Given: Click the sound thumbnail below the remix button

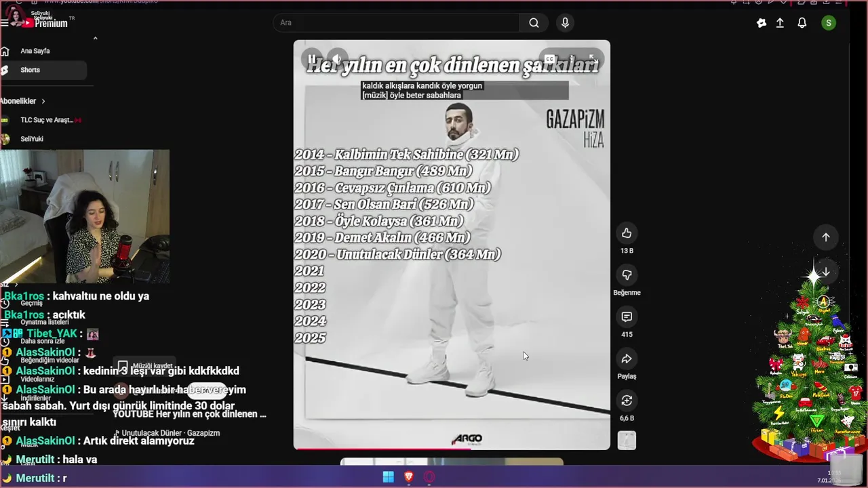Looking at the screenshot, I should (x=627, y=441).
